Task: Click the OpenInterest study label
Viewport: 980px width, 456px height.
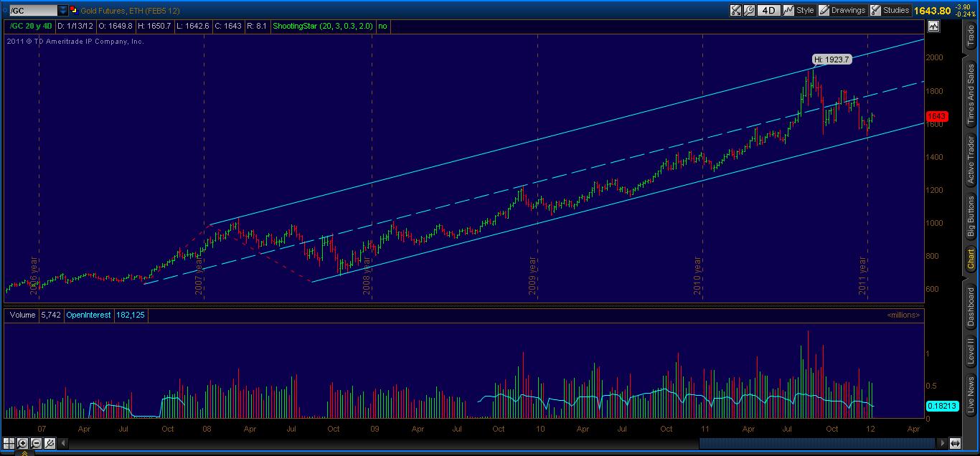Action: (x=88, y=315)
